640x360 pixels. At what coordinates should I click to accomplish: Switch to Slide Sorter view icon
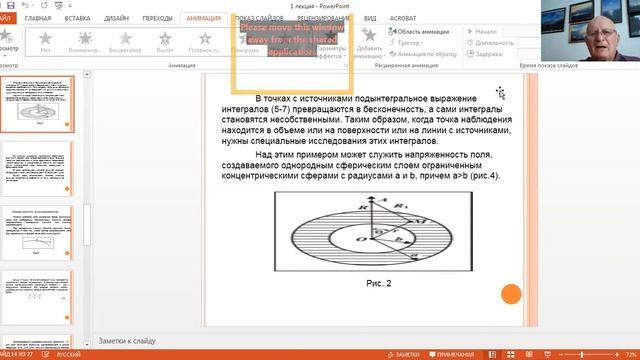point(511,355)
